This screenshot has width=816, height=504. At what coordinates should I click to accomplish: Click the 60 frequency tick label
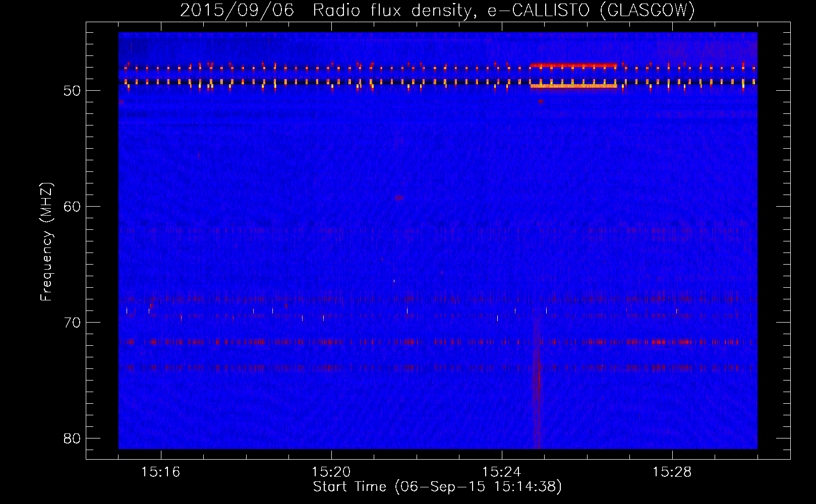[72, 207]
